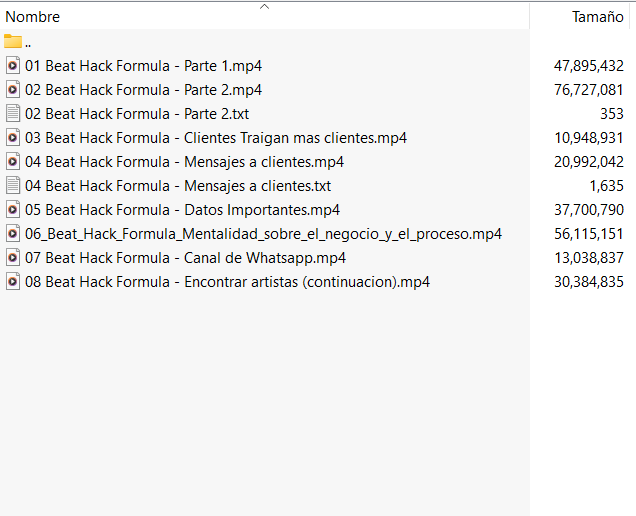Click video icon for Clientes Traigan mas clientes.mp4

click(13, 138)
